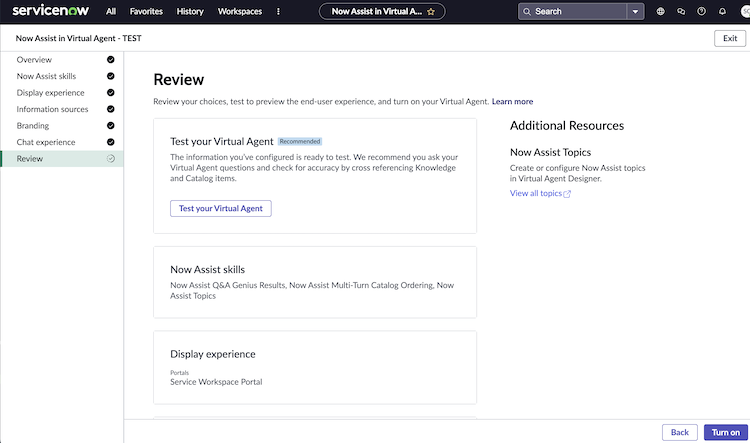
Task: Select the Review step in sidebar
Action: point(62,159)
